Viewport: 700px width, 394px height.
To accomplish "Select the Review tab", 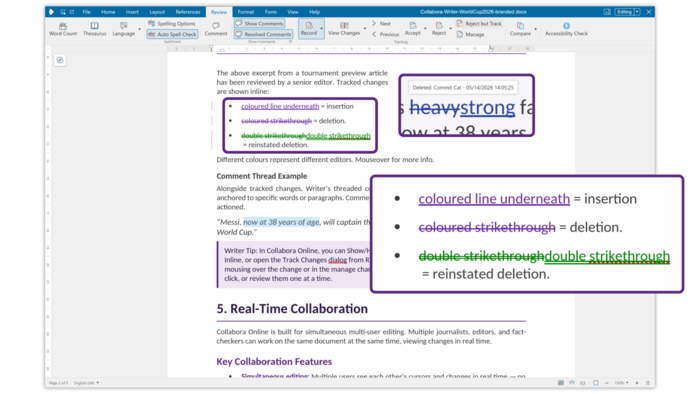I will pos(219,12).
